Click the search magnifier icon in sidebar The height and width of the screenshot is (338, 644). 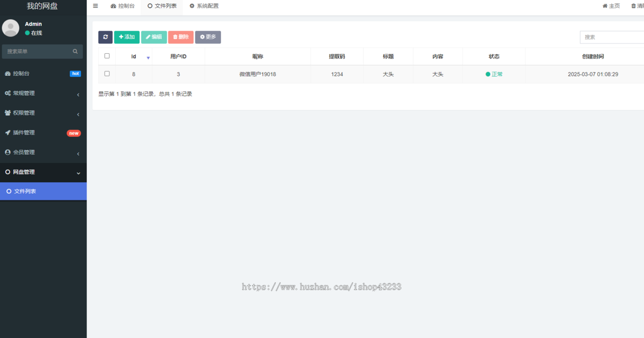coord(75,52)
